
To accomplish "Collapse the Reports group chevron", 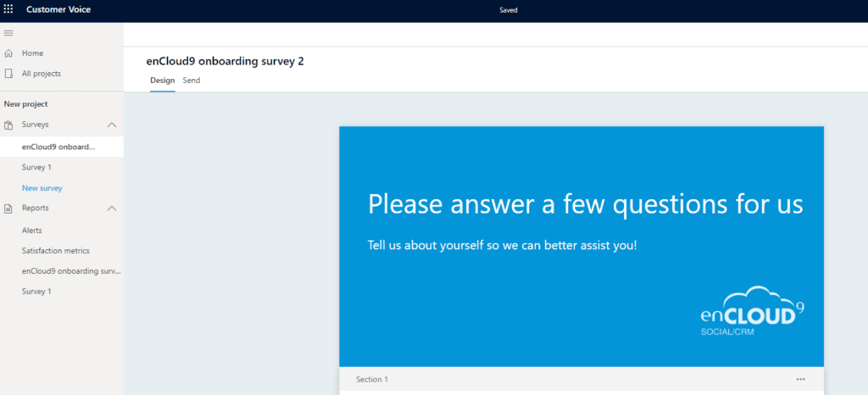I will [111, 209].
